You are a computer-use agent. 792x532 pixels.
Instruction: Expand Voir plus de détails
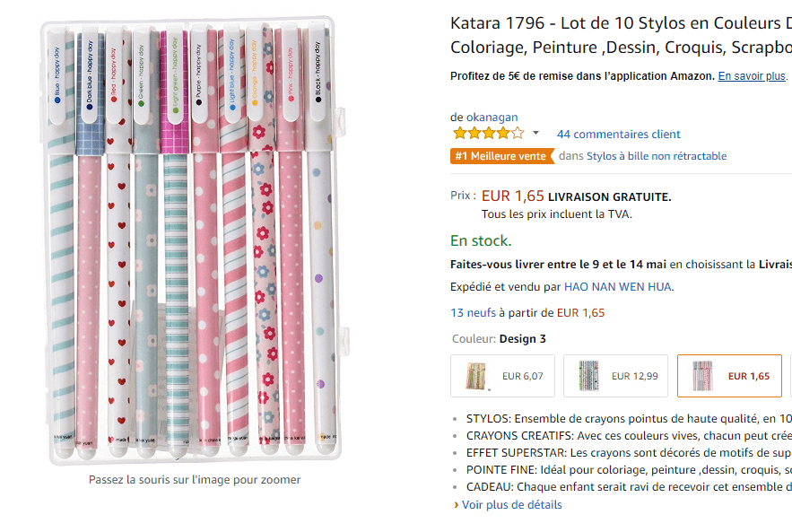512,504
